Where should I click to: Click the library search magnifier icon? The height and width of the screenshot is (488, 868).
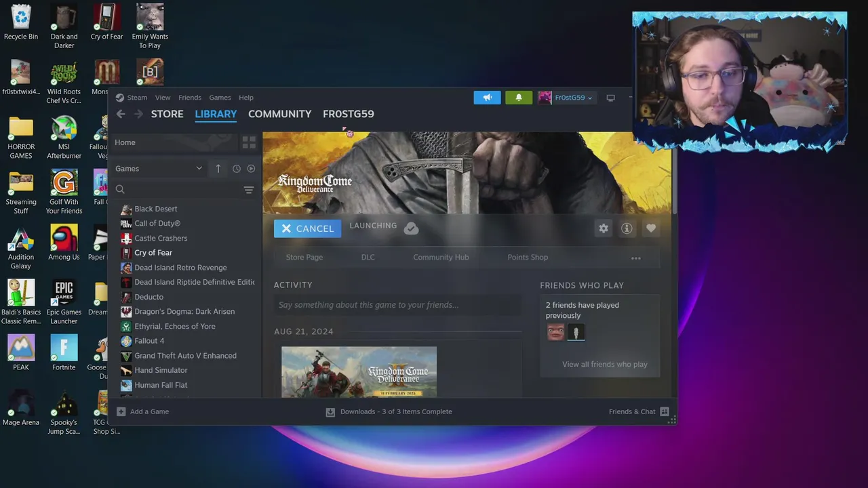click(120, 190)
